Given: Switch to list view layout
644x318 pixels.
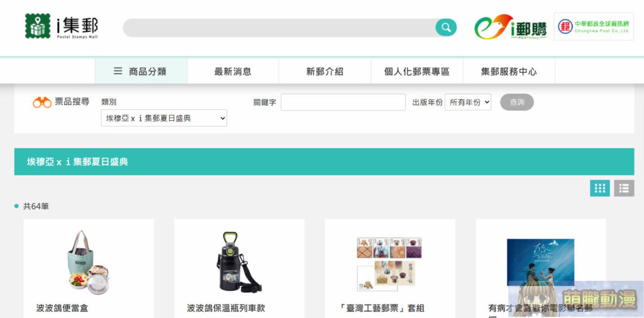Looking at the screenshot, I should click(x=624, y=188).
